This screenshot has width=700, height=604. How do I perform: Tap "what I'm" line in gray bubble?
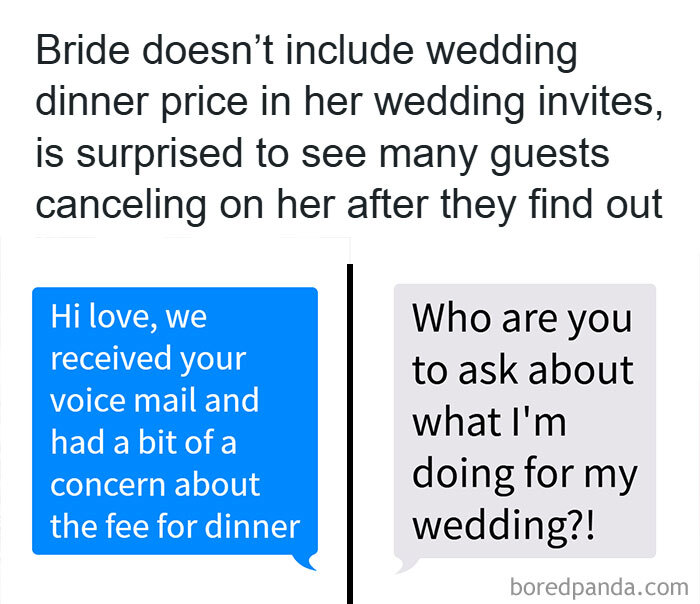pos(489,422)
